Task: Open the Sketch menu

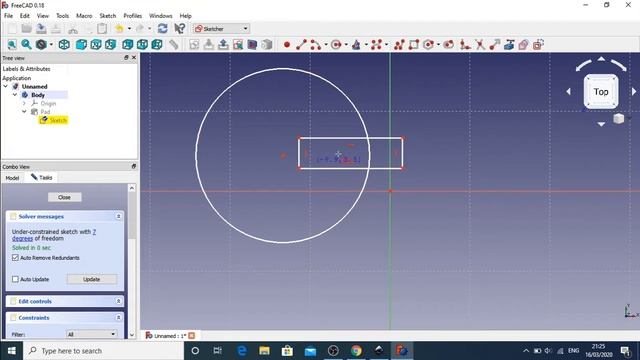Action: point(108,16)
